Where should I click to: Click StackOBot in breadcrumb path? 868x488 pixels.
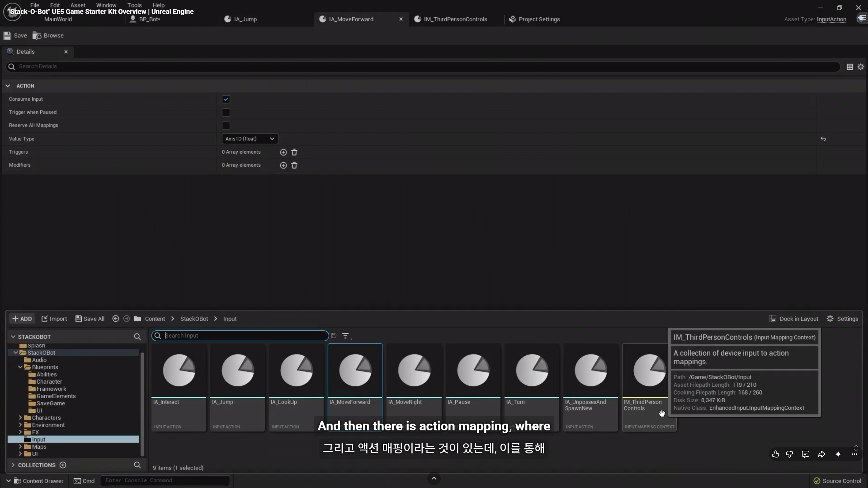click(x=194, y=319)
